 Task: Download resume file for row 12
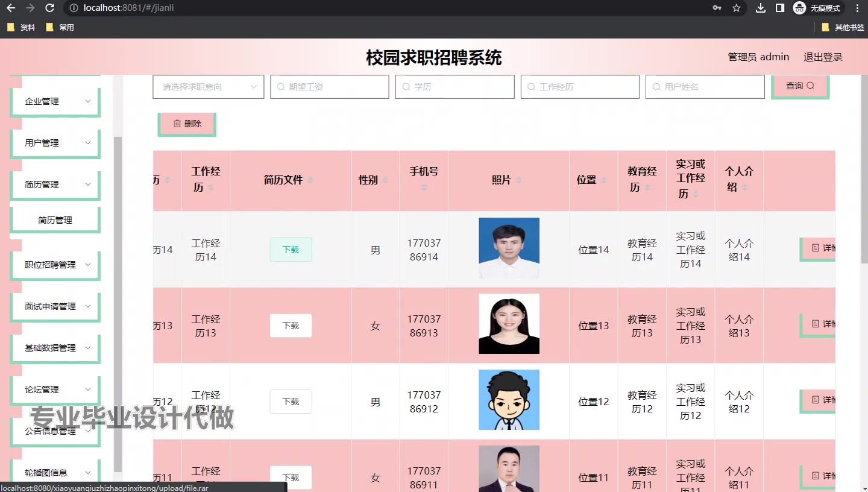291,402
